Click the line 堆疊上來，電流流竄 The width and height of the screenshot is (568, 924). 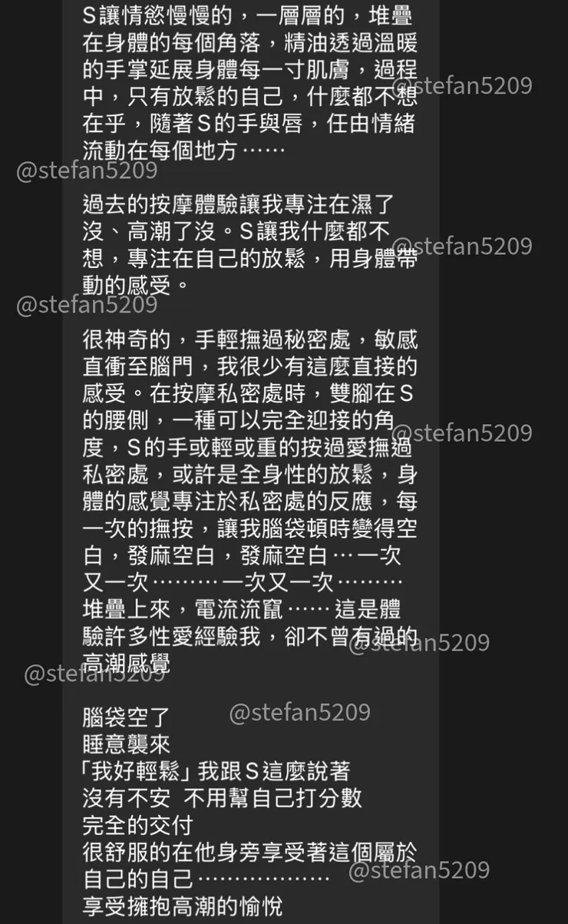point(243,609)
